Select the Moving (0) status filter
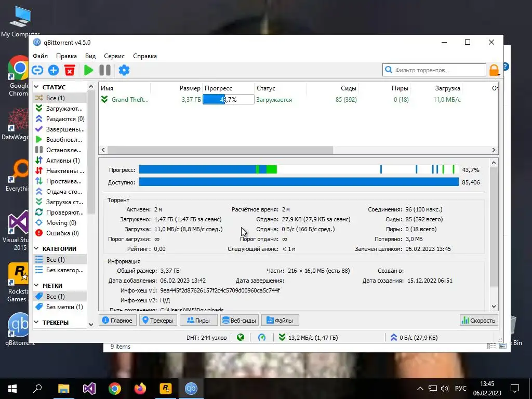 tap(60, 222)
